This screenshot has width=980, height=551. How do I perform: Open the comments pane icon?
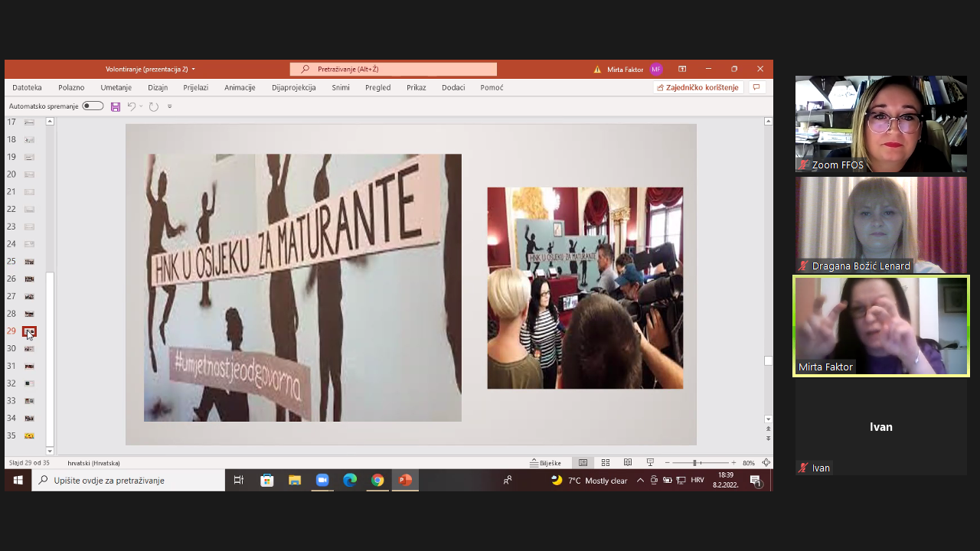click(756, 87)
